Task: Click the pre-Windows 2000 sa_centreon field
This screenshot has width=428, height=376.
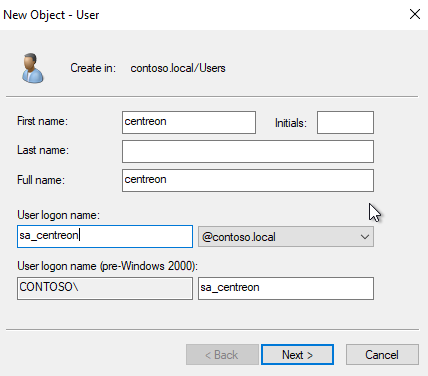Action: coord(286,288)
